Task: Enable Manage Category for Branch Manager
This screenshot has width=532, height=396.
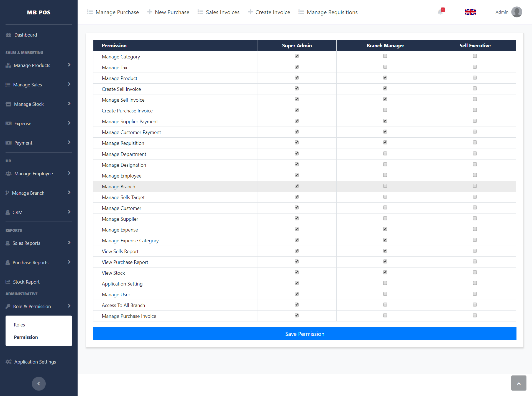Action: (385, 56)
